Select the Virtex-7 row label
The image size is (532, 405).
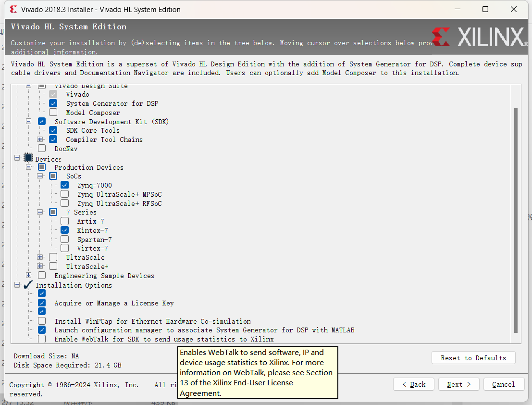(x=92, y=249)
